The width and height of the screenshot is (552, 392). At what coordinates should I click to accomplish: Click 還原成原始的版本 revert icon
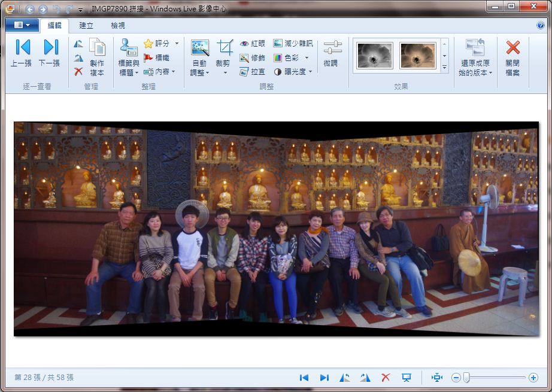tap(475, 47)
